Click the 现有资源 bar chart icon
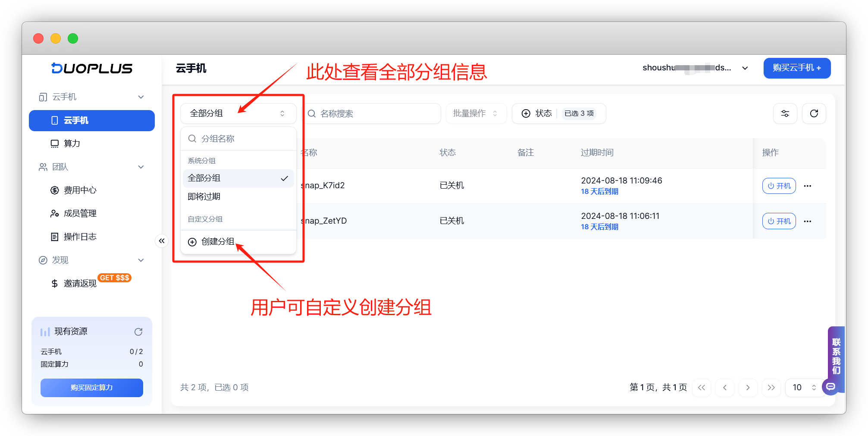Image resolution: width=868 pixels, height=436 pixels. click(x=45, y=332)
